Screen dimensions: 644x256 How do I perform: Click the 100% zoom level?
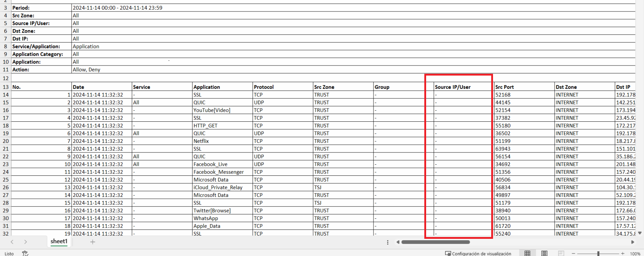[635, 253]
